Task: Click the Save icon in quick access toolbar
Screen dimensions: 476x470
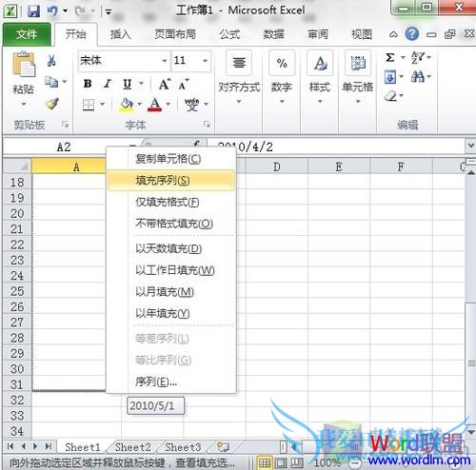Action: (33, 11)
